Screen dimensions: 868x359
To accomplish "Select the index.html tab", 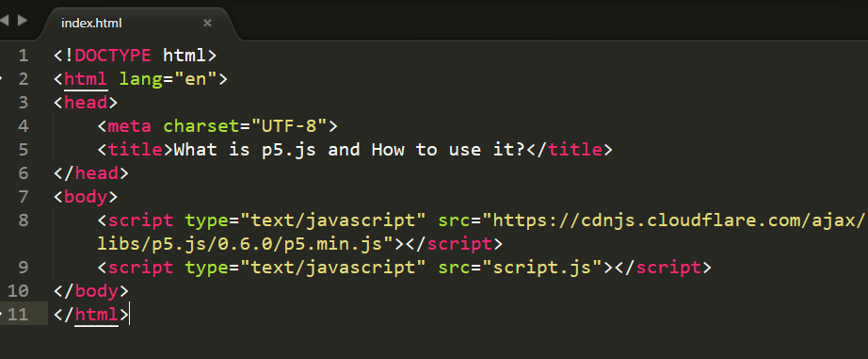I will (91, 24).
